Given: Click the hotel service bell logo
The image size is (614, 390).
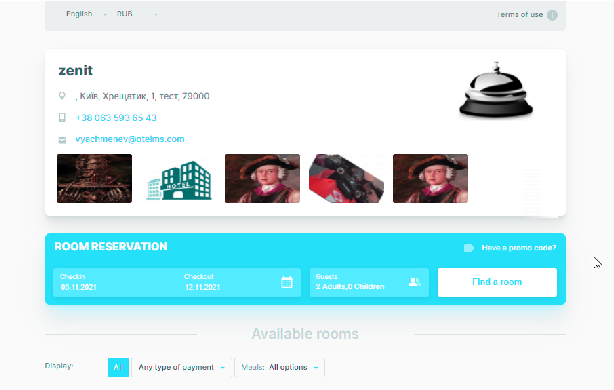Looking at the screenshot, I should pos(496,90).
